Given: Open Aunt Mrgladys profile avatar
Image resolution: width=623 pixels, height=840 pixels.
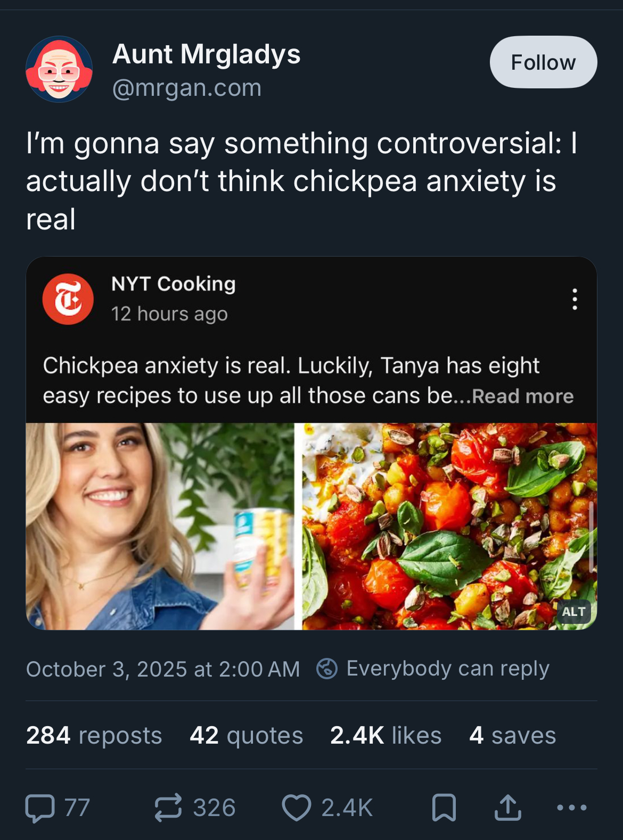Looking at the screenshot, I should click(59, 69).
